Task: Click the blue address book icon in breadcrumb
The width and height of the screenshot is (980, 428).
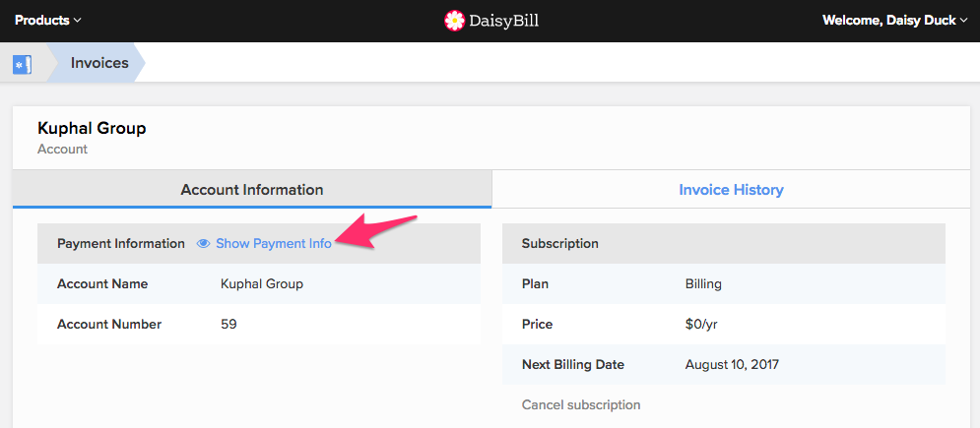Action: pyautogui.click(x=22, y=64)
